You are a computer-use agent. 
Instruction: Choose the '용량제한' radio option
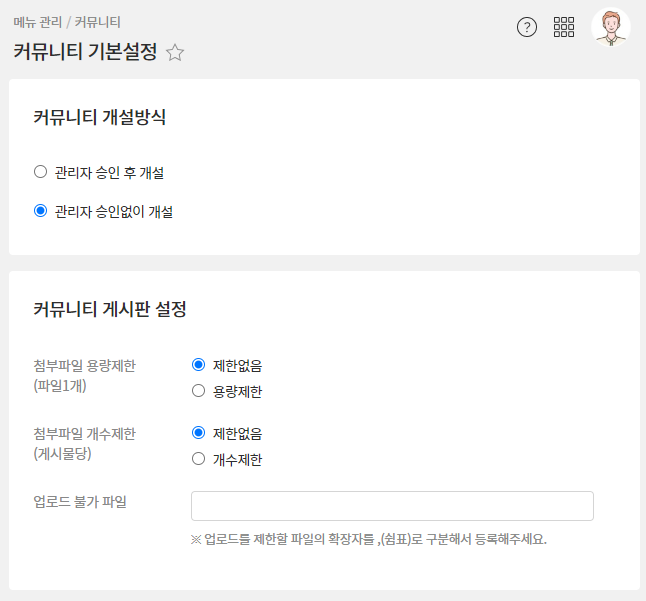[198, 391]
